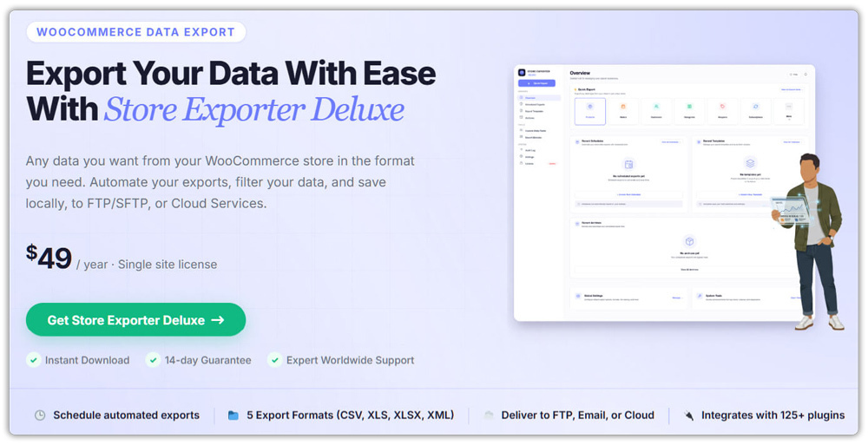Select the Subscriptions quick export card
The image size is (868, 445).
(x=756, y=111)
